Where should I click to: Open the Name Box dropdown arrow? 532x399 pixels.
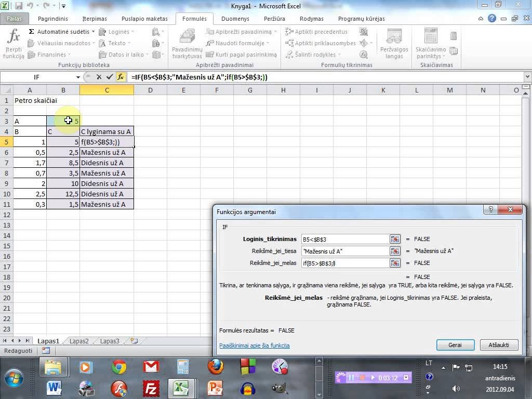click(x=78, y=77)
